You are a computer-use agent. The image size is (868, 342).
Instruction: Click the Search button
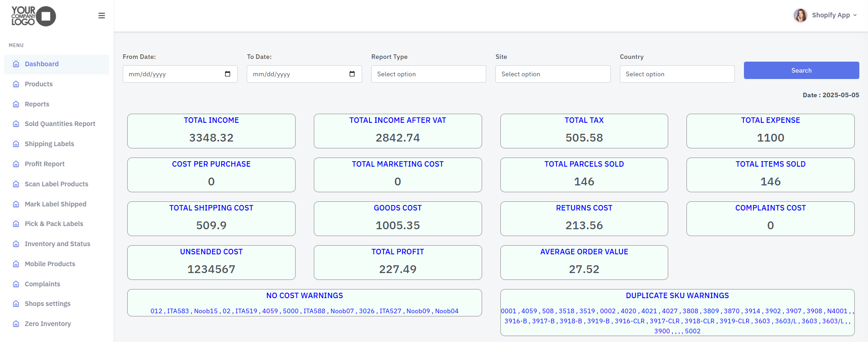click(x=801, y=70)
